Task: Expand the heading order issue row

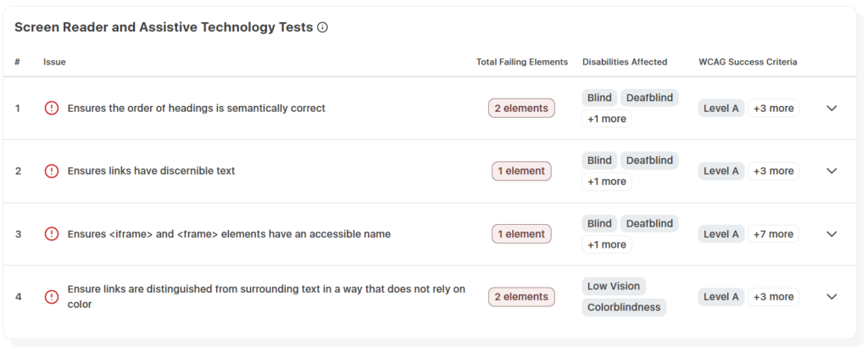Action: tap(832, 109)
